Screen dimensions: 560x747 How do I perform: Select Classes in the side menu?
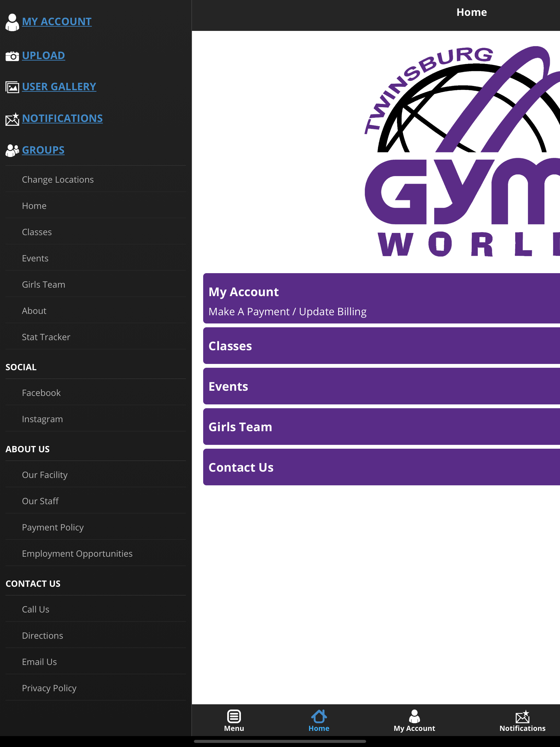(x=96, y=232)
